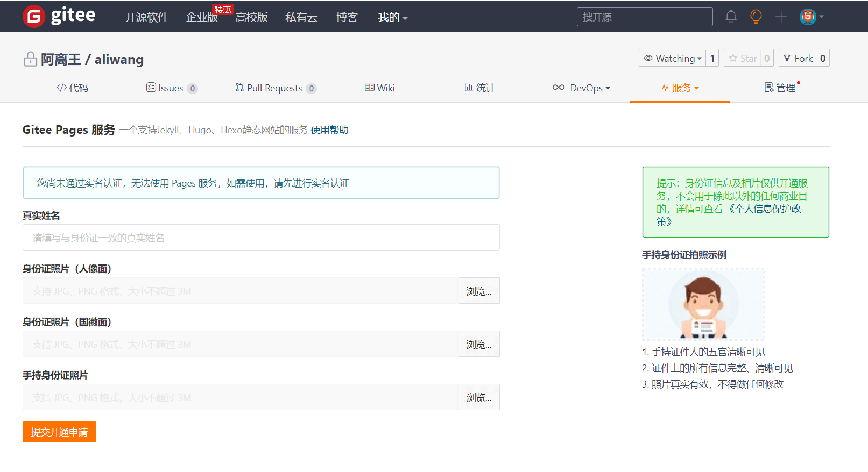Browse for 手持身份证照片 file
Screen dimensions: 868x472
479,397
